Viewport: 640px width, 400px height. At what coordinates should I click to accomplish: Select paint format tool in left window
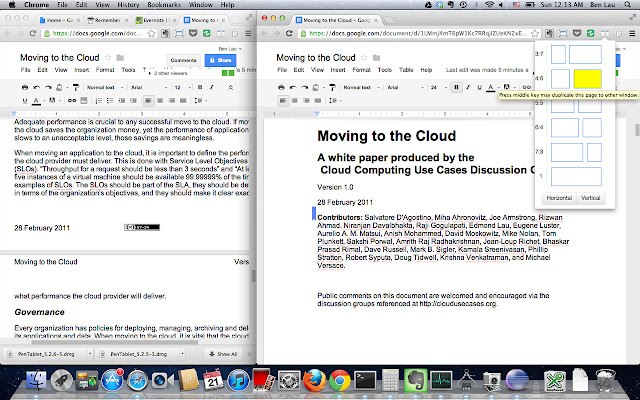click(x=76, y=87)
